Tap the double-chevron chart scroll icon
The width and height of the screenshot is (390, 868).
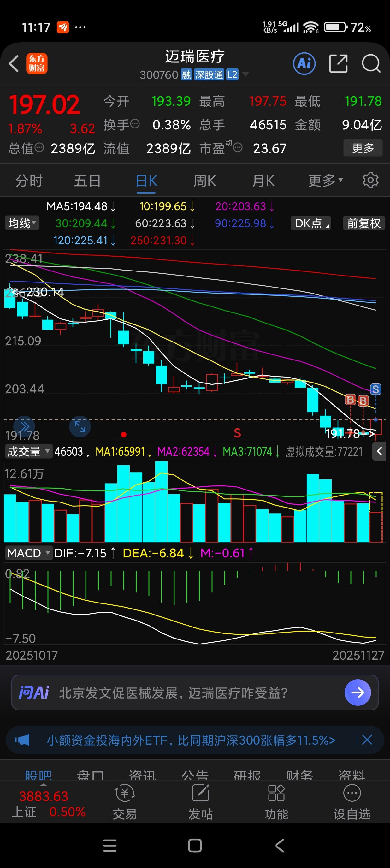tap(24, 427)
